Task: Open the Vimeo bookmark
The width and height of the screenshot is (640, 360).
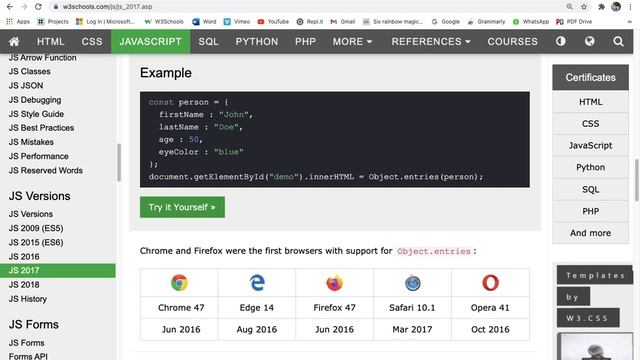Action: [x=237, y=22]
